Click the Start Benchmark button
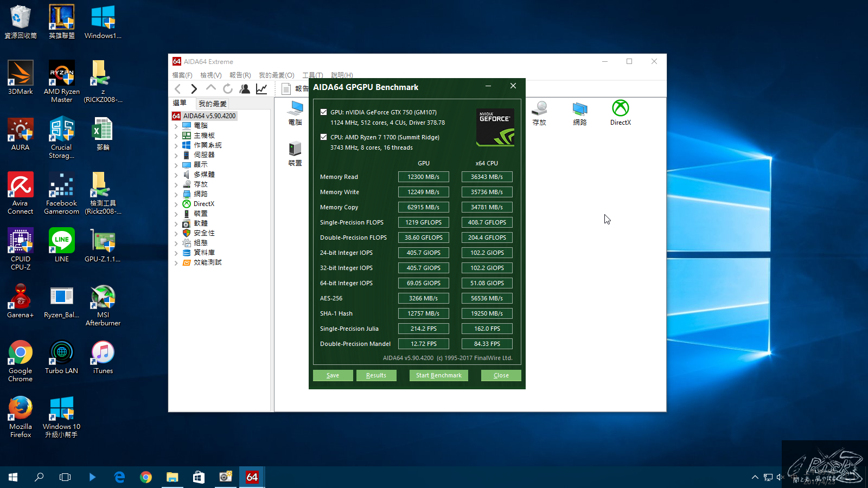The image size is (868, 488). 438,375
